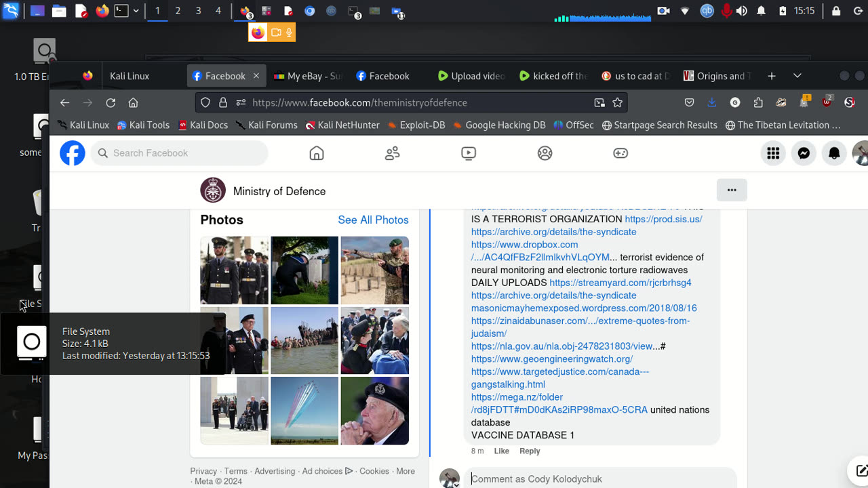The width and height of the screenshot is (868, 488).
Task: Open Facebook Friends icon
Action: [x=393, y=153]
